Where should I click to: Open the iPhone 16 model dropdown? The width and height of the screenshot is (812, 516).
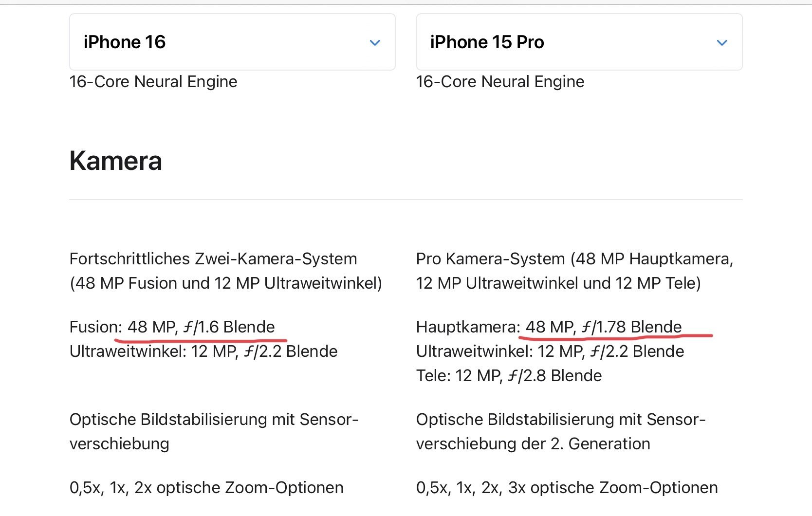tap(232, 42)
